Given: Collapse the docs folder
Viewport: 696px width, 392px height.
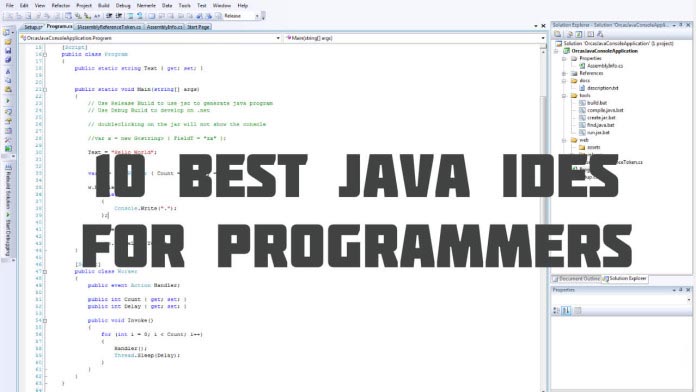Looking at the screenshot, I should coord(564,81).
